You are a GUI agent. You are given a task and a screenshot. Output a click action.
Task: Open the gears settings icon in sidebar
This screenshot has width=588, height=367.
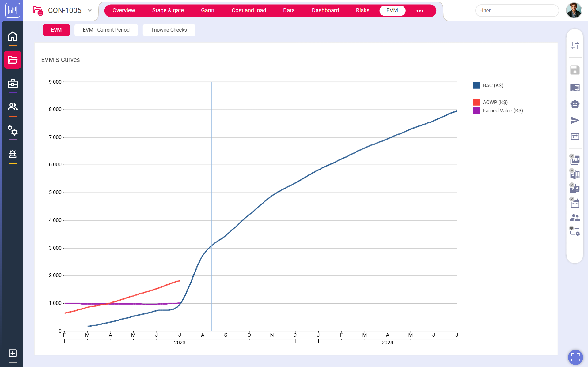(x=13, y=131)
